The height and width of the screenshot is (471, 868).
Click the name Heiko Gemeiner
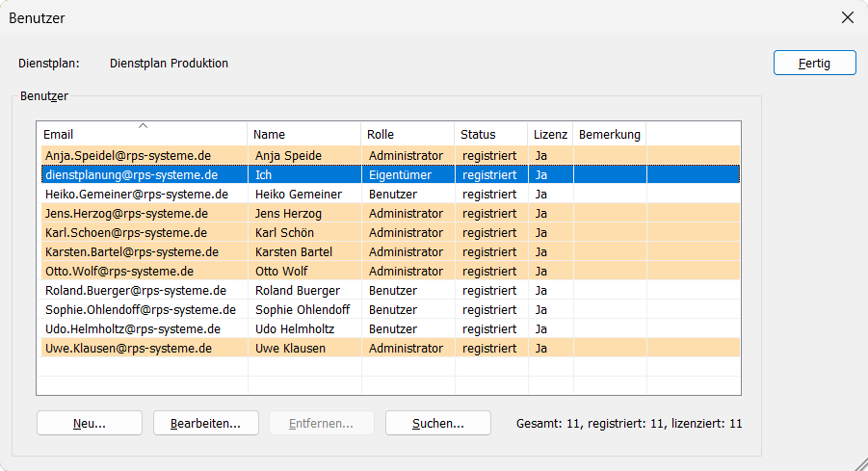(x=299, y=195)
